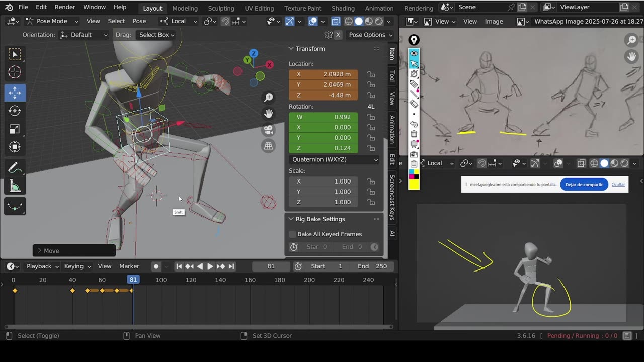The image size is (644, 362).
Task: Click the Dejar de compartir button
Action: [x=584, y=185]
